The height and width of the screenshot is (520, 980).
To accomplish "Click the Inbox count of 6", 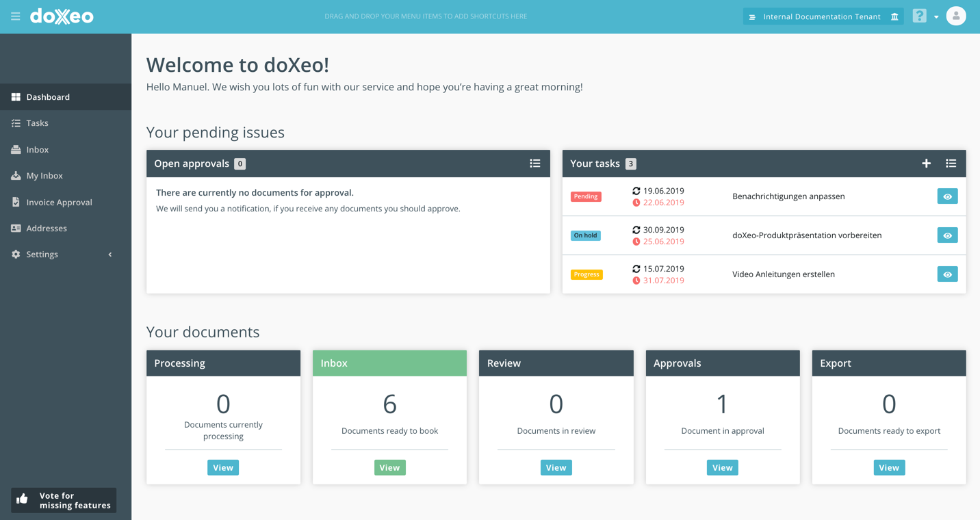I will [x=389, y=404].
